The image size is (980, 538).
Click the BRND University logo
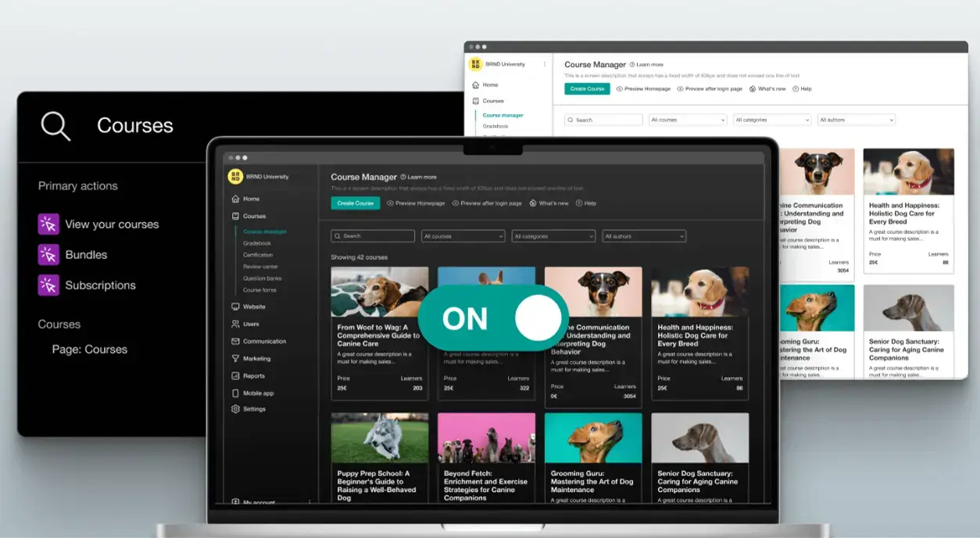236,176
